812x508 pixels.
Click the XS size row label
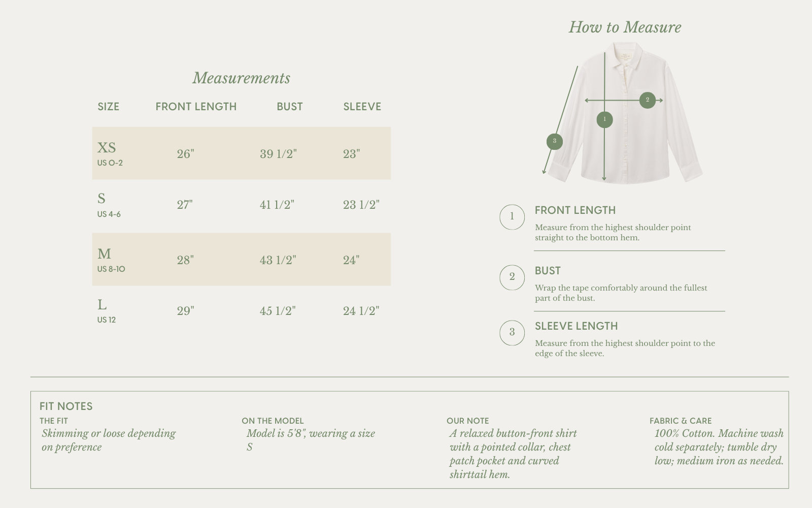coord(110,154)
